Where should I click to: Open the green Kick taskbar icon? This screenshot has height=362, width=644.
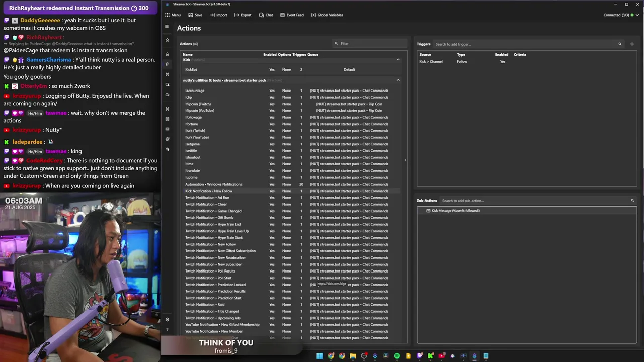(x=431, y=356)
